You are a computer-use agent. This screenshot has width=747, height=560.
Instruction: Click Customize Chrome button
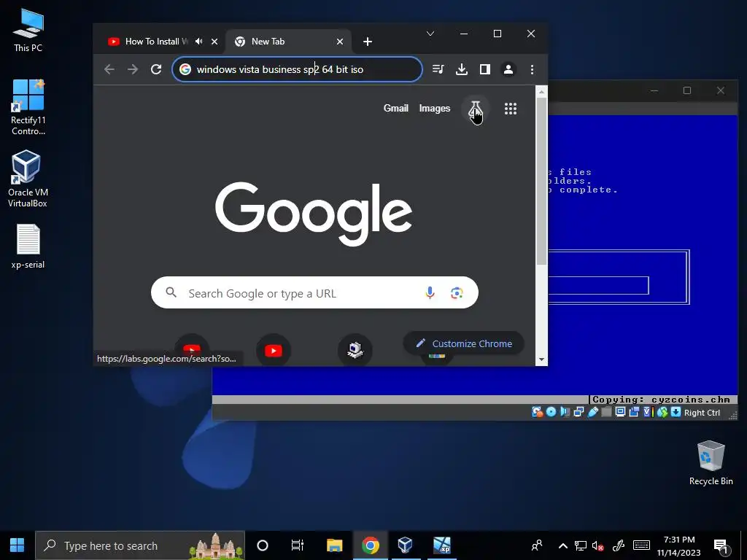coord(464,343)
